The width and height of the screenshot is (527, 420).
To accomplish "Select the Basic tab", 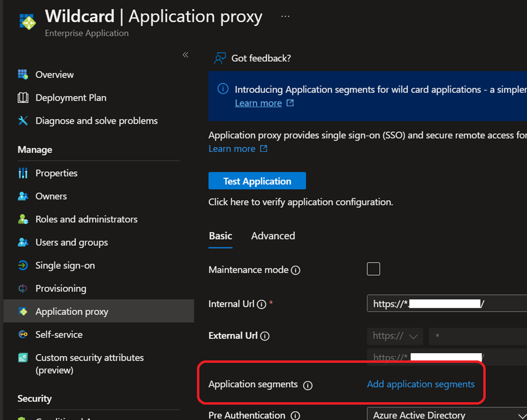I will (x=220, y=236).
